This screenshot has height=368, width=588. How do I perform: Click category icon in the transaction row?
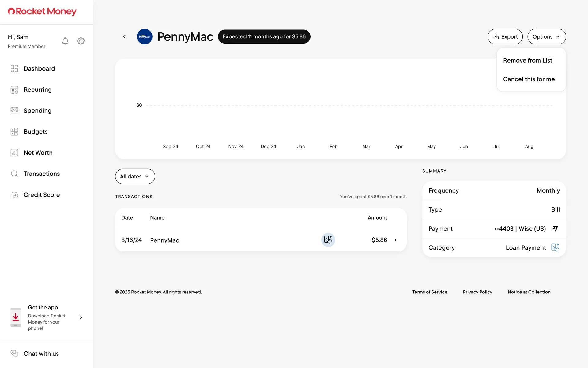tap(328, 240)
